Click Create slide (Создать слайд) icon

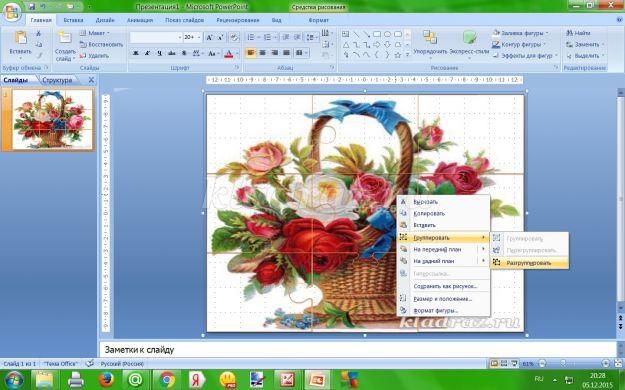coord(65,46)
